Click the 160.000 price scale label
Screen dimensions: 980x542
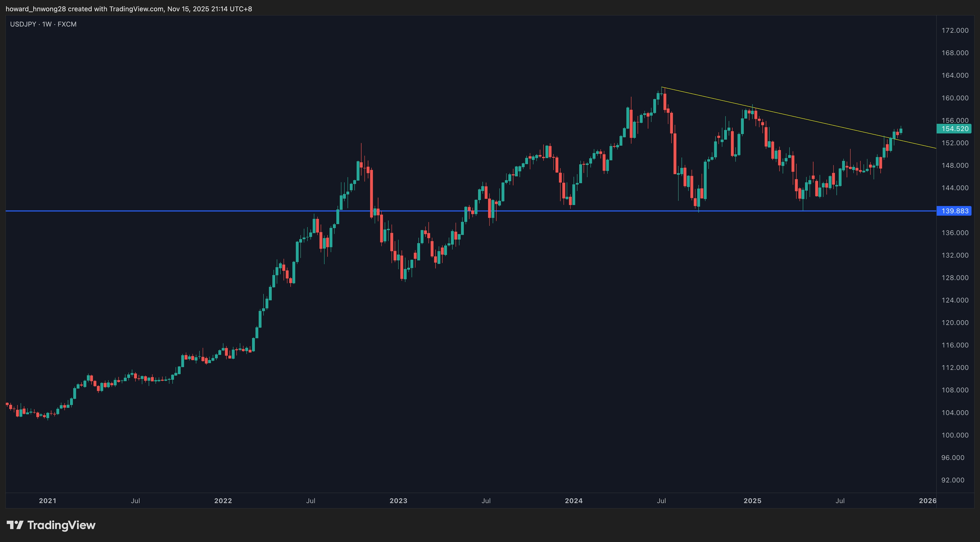coord(954,98)
